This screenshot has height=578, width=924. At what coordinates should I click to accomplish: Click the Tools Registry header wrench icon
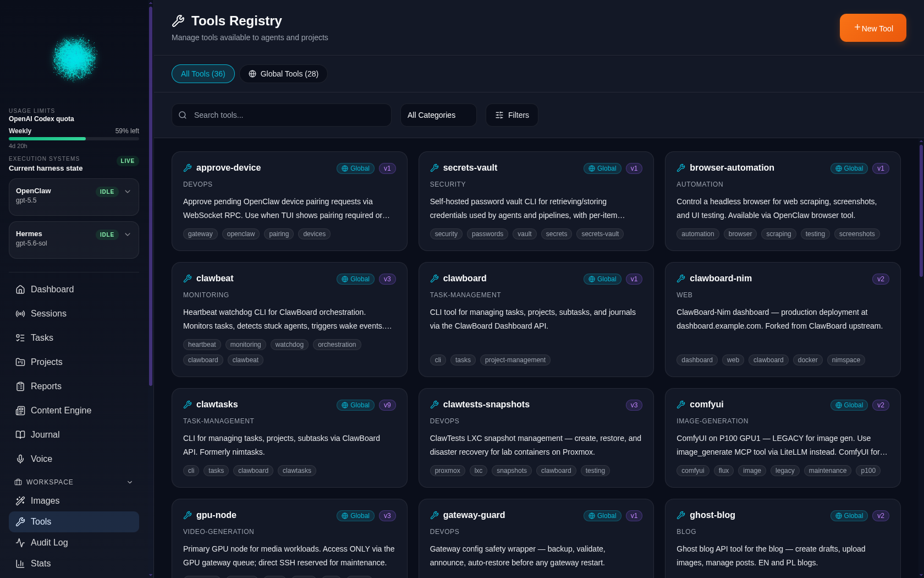[178, 21]
